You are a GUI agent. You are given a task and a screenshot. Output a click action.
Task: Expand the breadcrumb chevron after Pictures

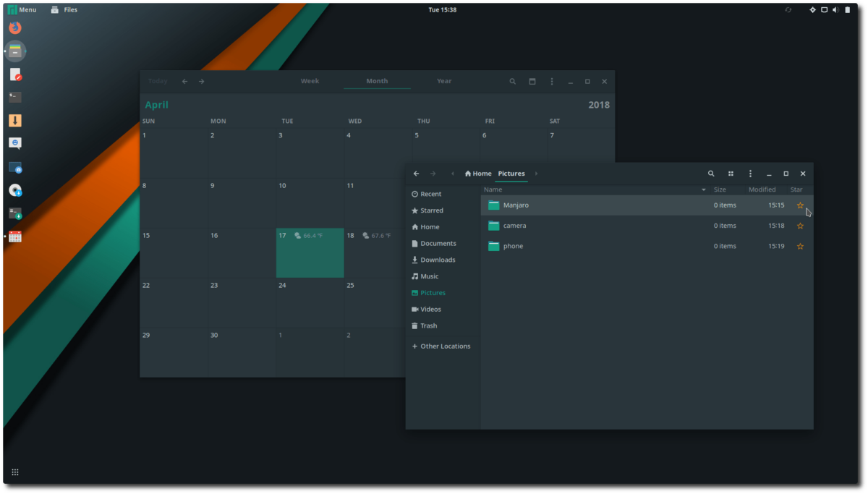point(536,174)
